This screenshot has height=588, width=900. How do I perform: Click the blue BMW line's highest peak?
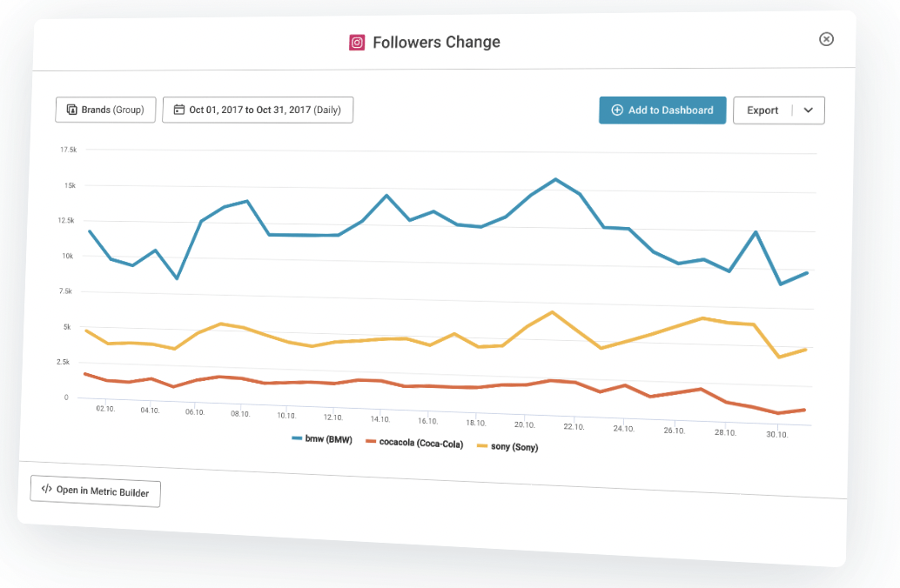tap(555, 179)
